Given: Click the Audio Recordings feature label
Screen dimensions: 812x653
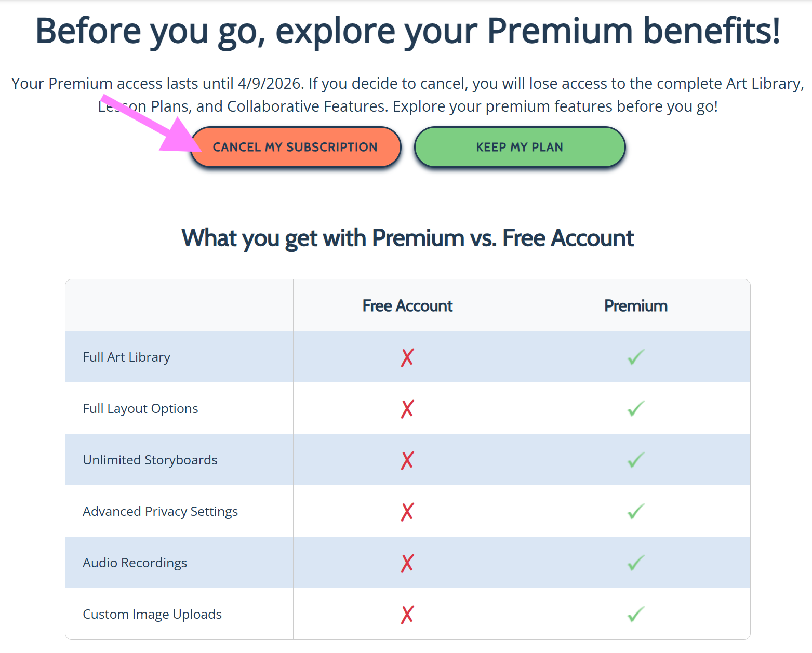Looking at the screenshot, I should pyautogui.click(x=135, y=563).
